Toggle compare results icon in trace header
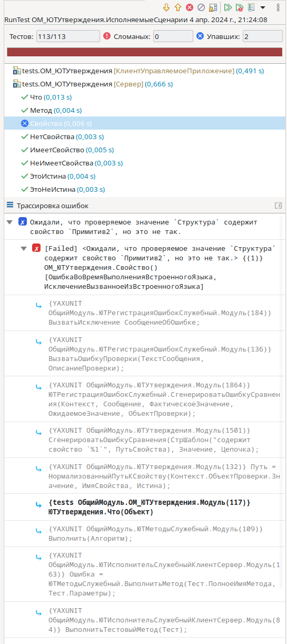 tap(279, 206)
